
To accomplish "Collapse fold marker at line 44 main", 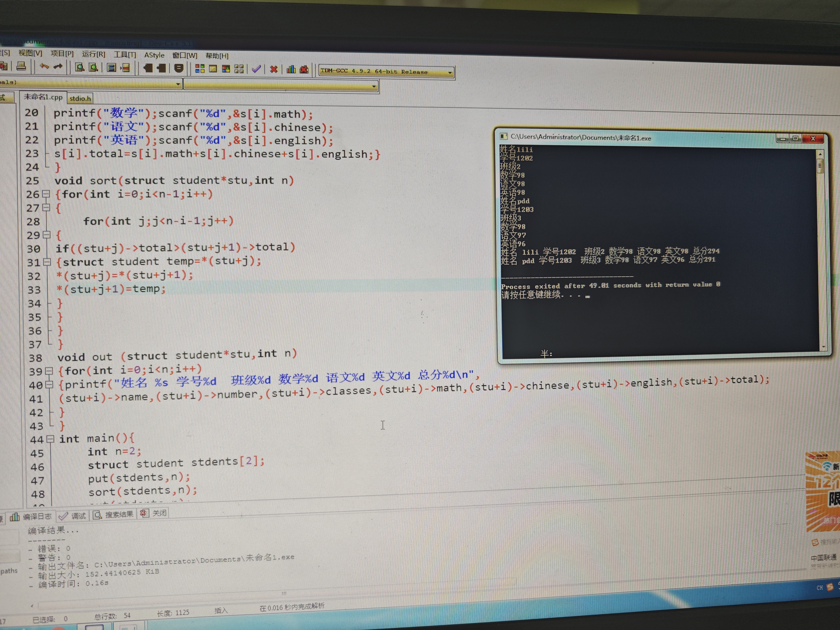I will (50, 439).
